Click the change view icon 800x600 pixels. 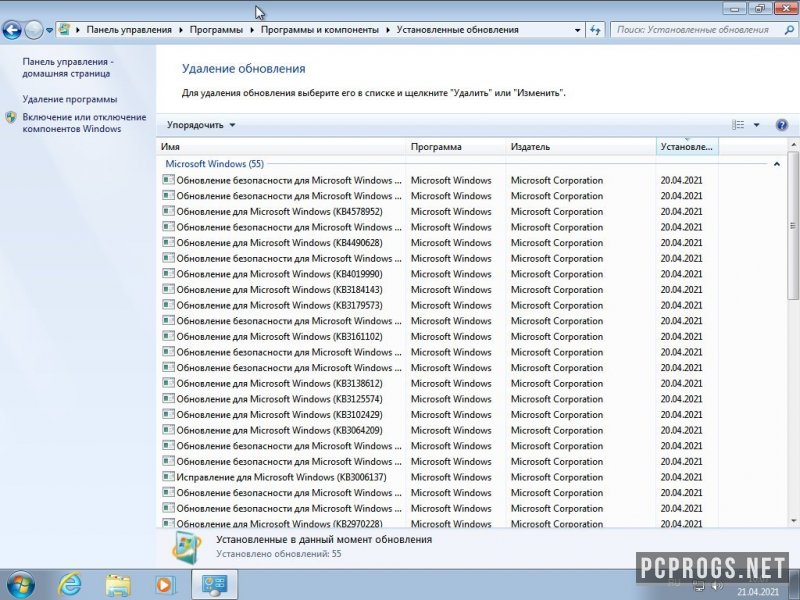pyautogui.click(x=738, y=125)
